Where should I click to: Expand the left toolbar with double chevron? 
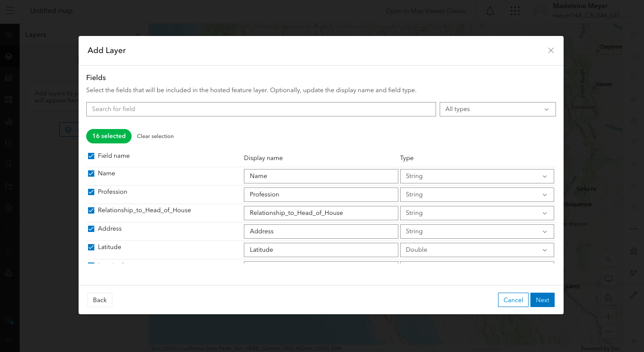tap(9, 341)
